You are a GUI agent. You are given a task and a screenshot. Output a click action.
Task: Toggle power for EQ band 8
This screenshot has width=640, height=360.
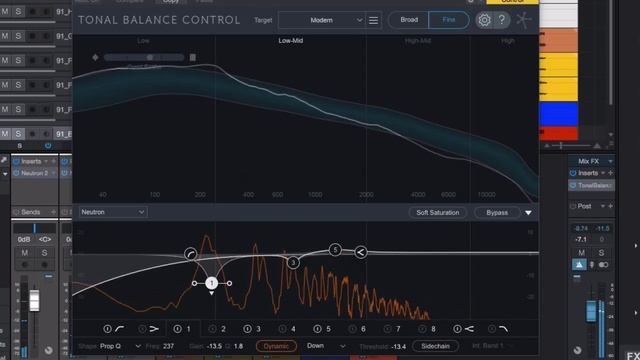[x=422, y=329]
